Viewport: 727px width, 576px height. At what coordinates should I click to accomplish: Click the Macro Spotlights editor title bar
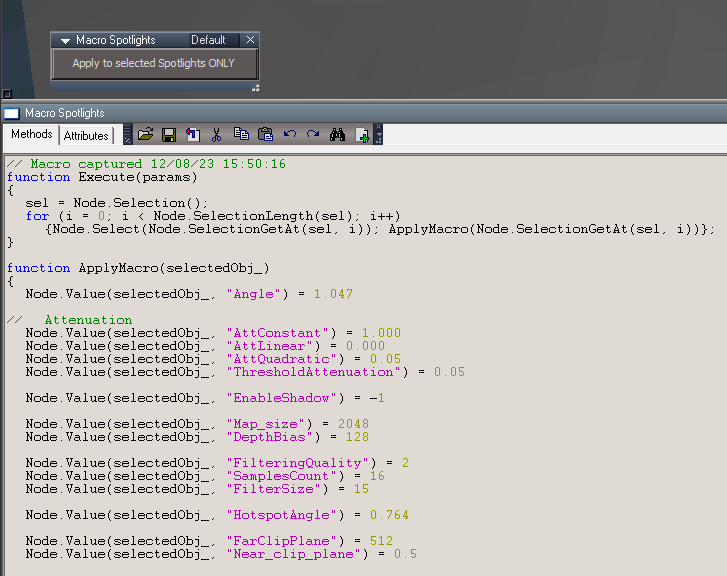point(364,113)
